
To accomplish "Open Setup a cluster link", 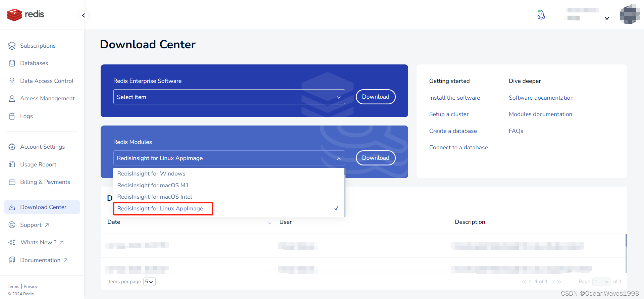I will 449,114.
